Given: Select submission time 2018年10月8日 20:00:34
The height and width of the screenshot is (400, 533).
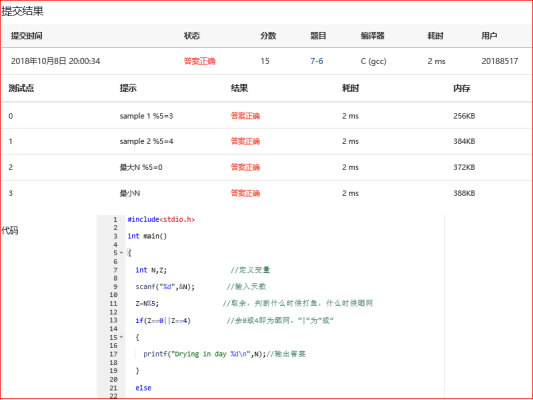Looking at the screenshot, I should coord(55,61).
